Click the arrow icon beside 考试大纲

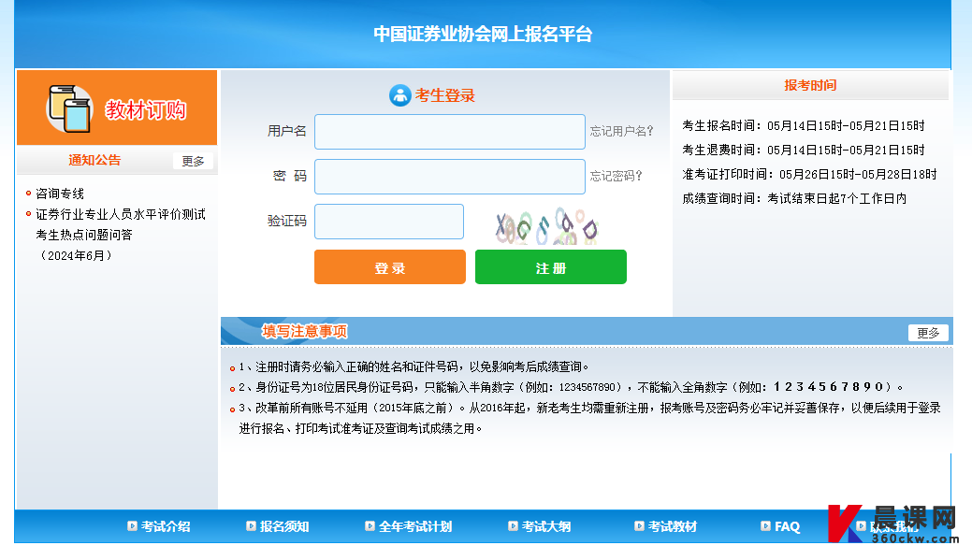(x=514, y=526)
